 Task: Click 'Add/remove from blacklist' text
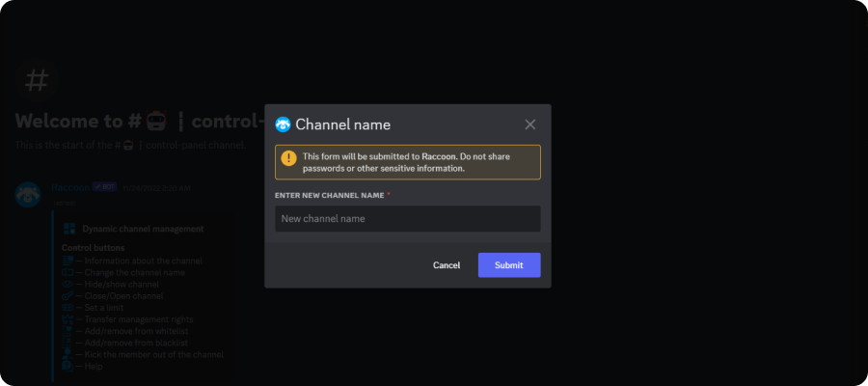click(136, 343)
